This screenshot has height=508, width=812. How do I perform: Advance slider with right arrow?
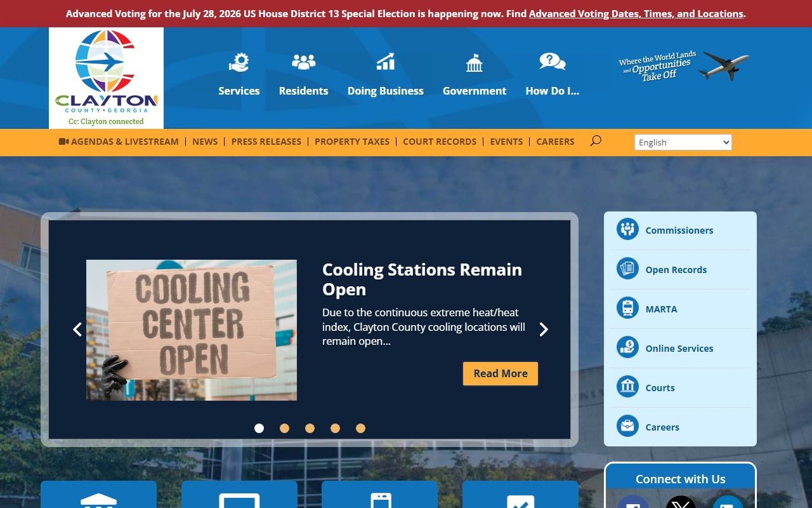coord(543,329)
